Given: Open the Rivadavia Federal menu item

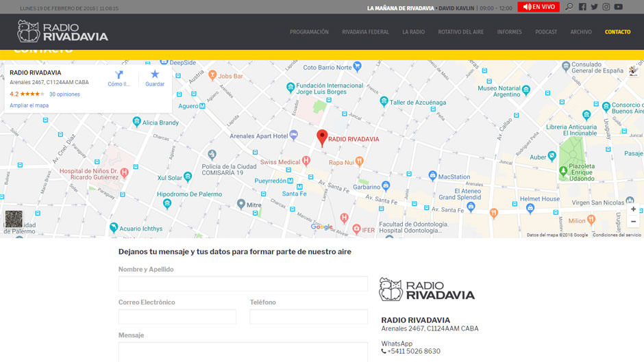Looking at the screenshot, I should point(366,32).
